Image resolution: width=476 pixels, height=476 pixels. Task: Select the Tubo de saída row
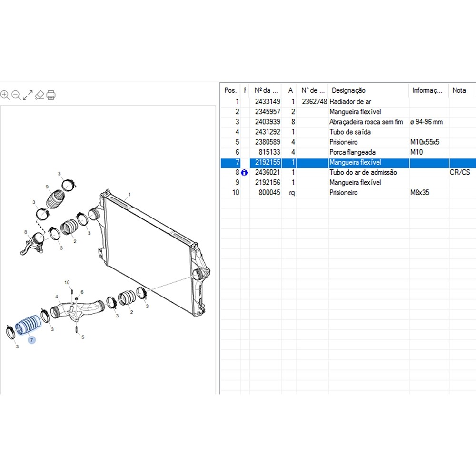pos(350,132)
